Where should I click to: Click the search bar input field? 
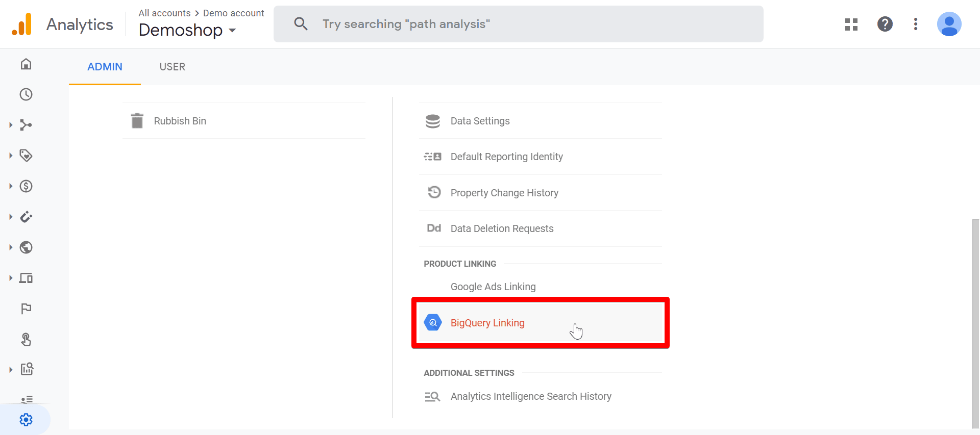[x=518, y=24]
